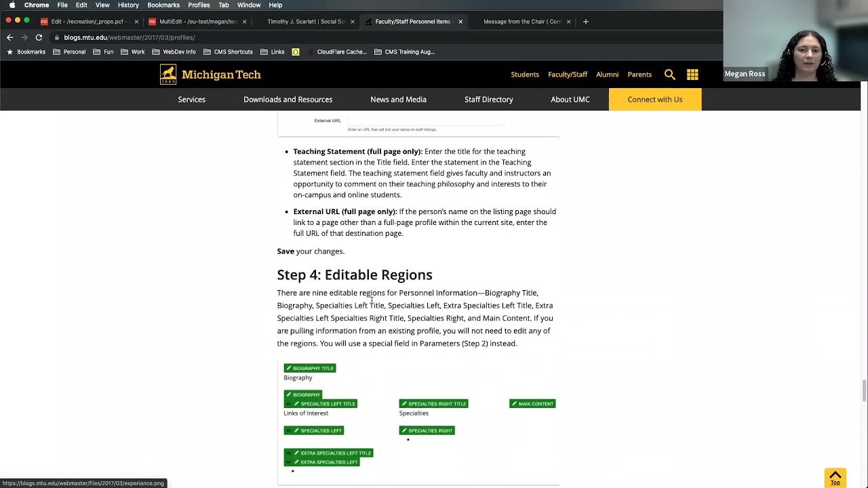Screen dimensions: 868x488
Task: Open the Apple menu
Action: tap(12, 5)
